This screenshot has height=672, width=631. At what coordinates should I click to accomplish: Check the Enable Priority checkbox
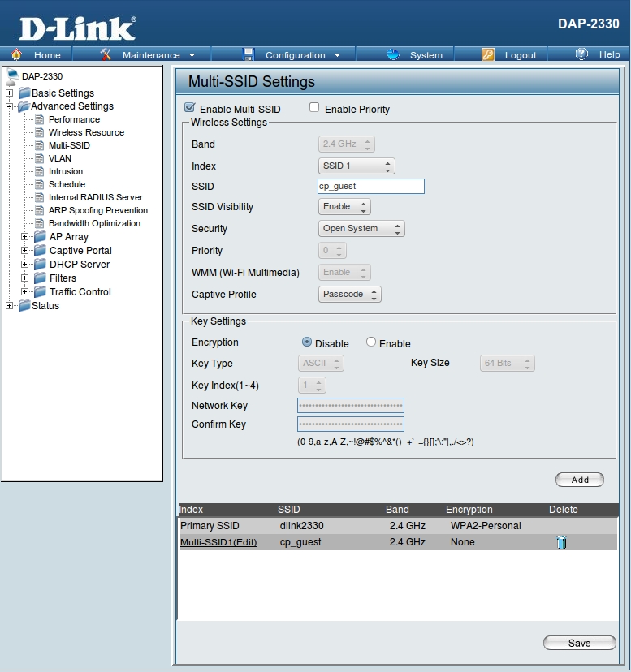point(314,108)
